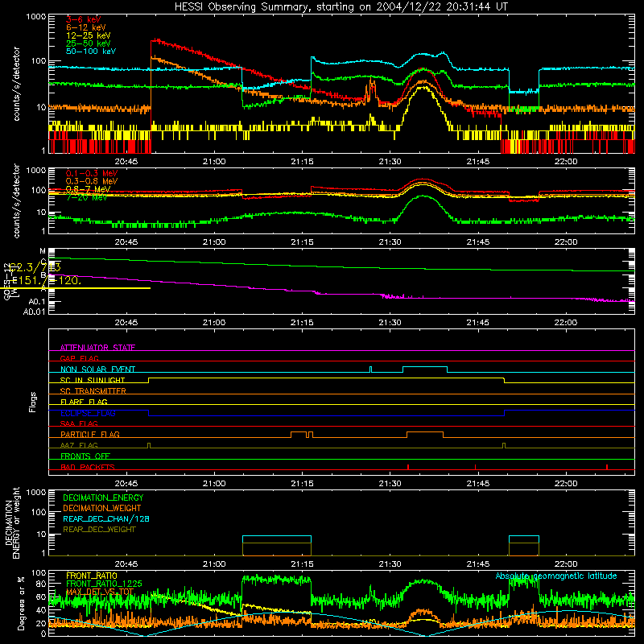Click the 0.8-7 MeV legend label
Screen dimensions: 644x644
[88, 189]
